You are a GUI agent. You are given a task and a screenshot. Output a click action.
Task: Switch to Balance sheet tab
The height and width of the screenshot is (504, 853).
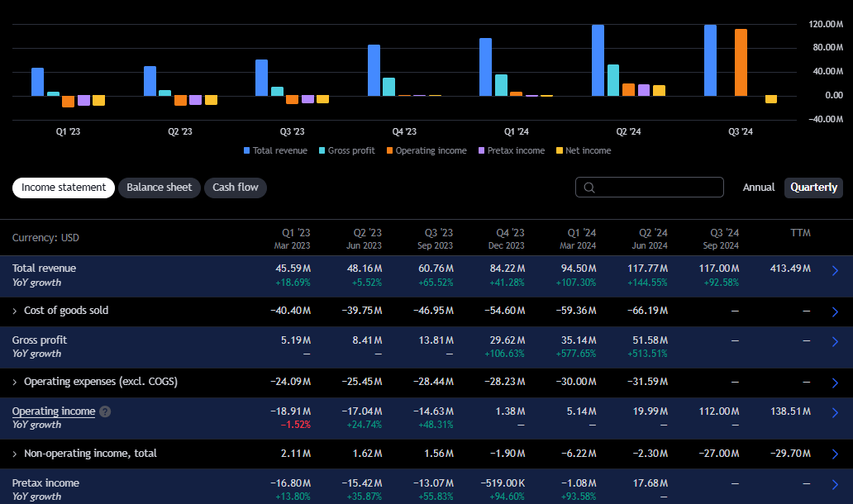pyautogui.click(x=159, y=188)
